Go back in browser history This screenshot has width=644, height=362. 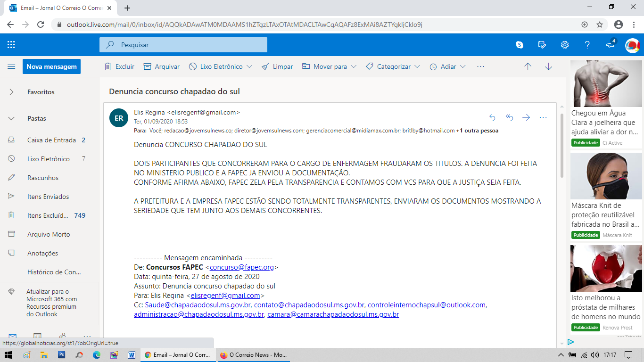pos(10,25)
